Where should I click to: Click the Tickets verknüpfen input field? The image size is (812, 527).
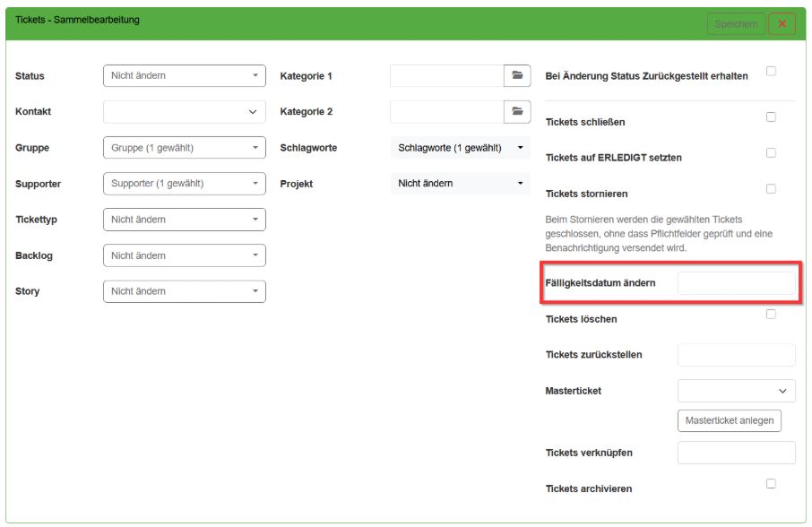[x=736, y=453]
